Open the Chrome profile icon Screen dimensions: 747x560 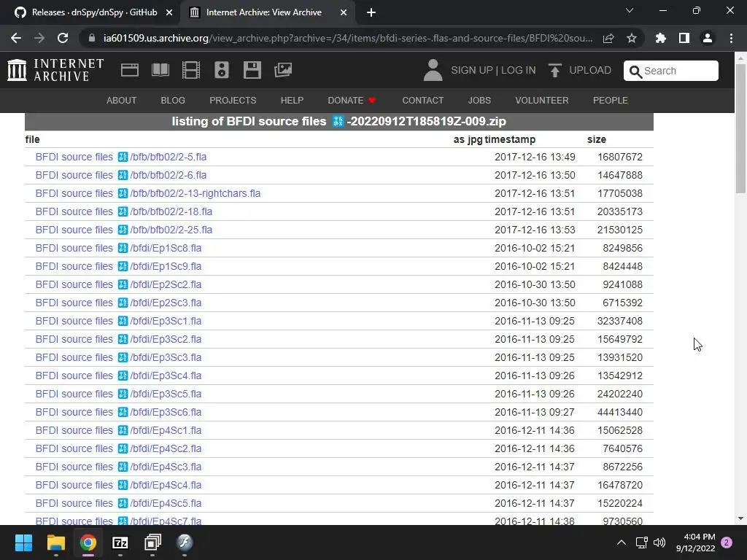pyautogui.click(x=708, y=38)
